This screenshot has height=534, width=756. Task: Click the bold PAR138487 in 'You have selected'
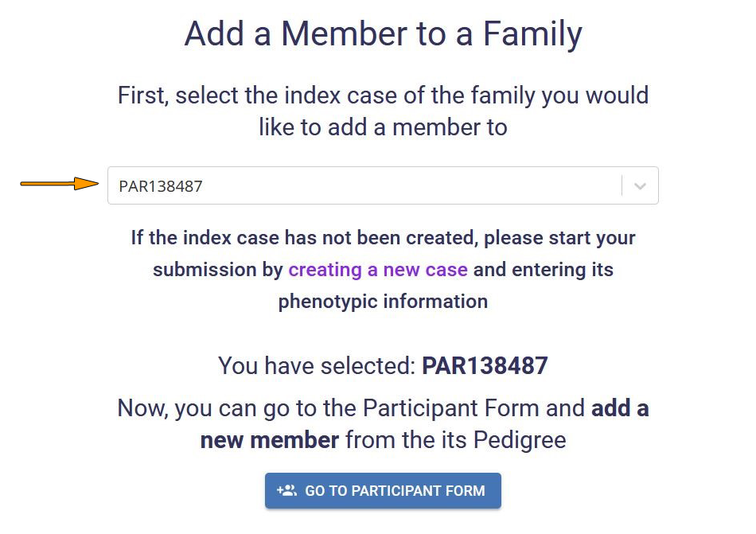pos(485,365)
